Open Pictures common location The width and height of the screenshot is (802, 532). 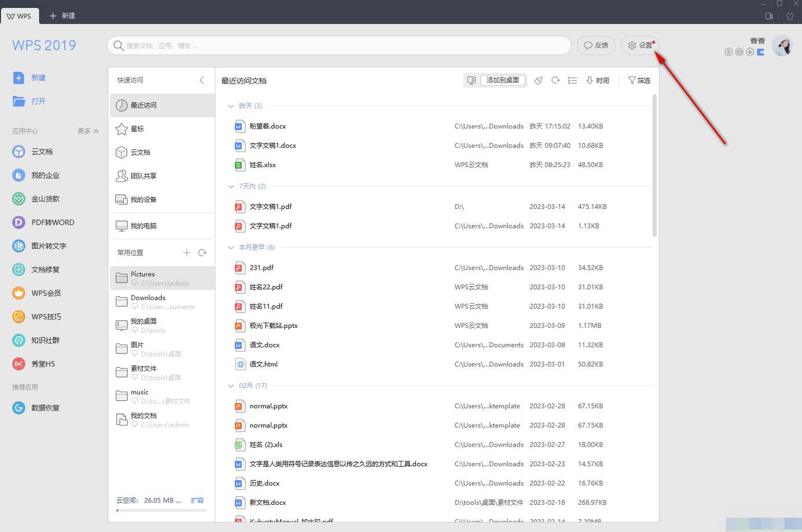[162, 278]
